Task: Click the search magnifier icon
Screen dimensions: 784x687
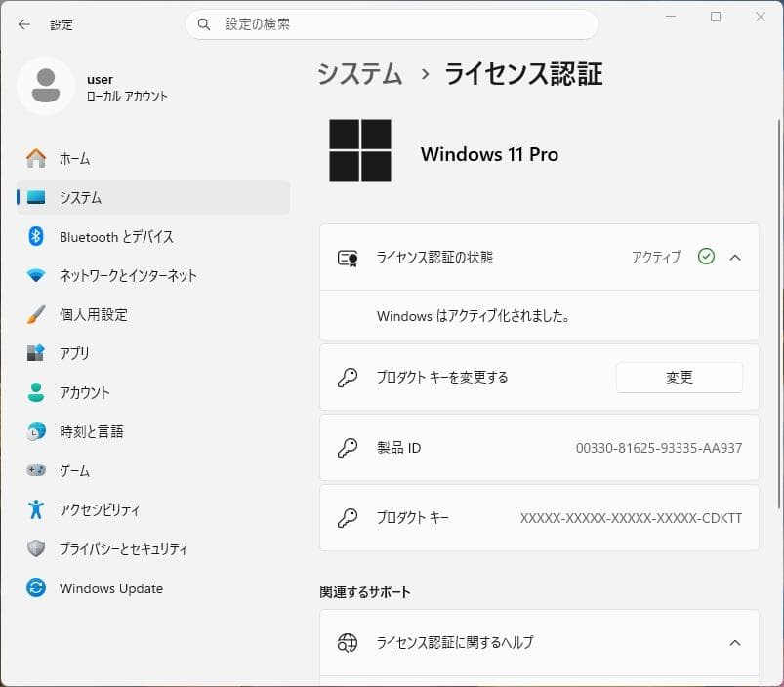Action: 203,24
